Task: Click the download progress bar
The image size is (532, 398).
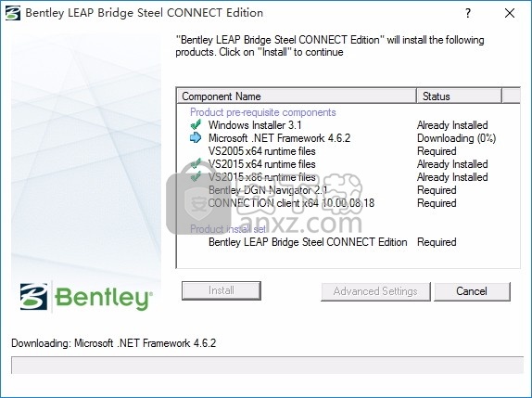Action: coord(267,365)
